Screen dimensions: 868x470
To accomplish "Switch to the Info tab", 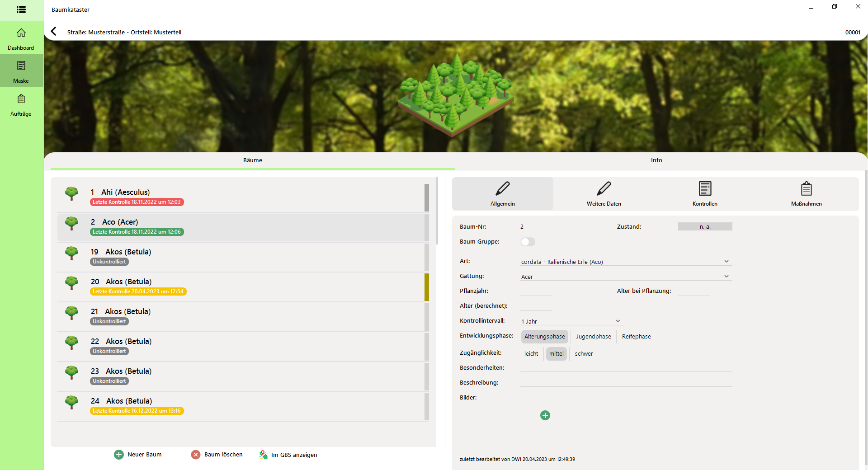I will tap(656, 160).
